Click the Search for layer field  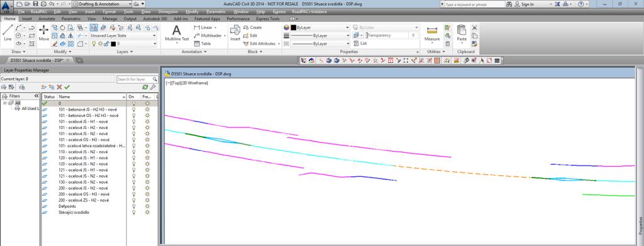[x=137, y=79]
